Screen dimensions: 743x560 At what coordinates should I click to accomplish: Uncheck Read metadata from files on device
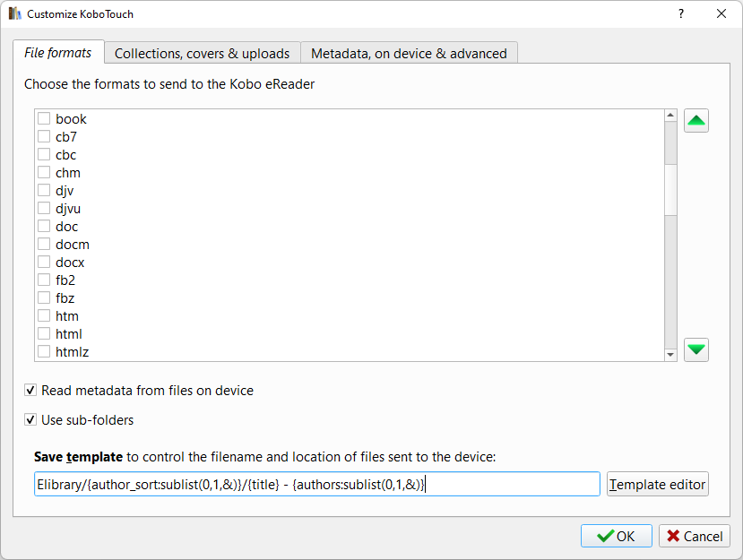(x=30, y=391)
